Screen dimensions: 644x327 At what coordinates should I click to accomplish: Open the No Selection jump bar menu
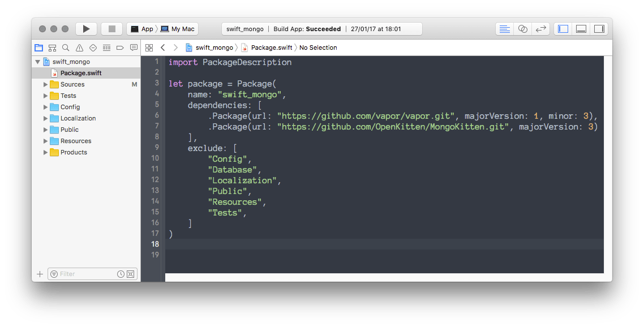click(318, 48)
